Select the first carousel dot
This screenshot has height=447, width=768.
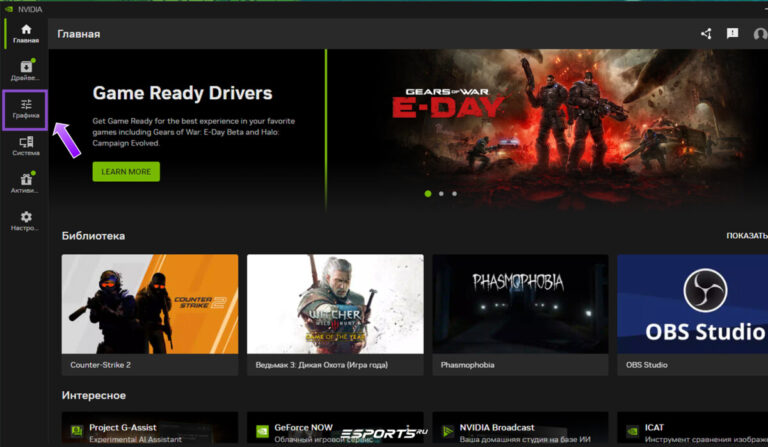(428, 194)
